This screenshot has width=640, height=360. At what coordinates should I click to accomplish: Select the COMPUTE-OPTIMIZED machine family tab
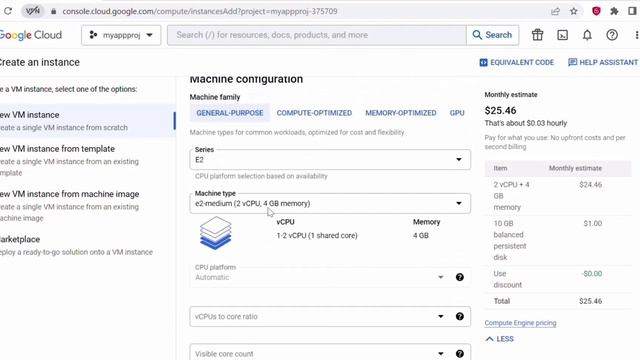pyautogui.click(x=314, y=113)
